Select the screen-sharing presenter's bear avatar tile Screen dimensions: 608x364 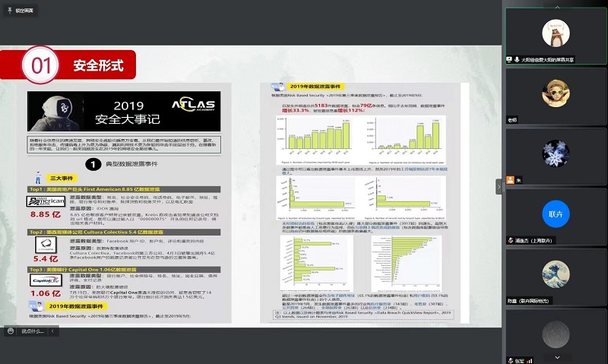(x=556, y=36)
